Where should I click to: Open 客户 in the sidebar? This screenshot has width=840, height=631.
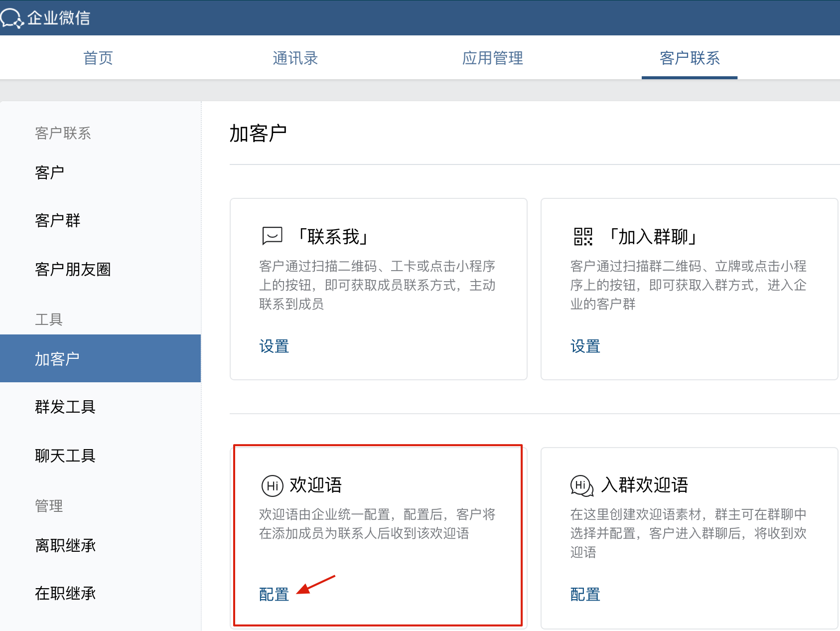click(x=50, y=173)
